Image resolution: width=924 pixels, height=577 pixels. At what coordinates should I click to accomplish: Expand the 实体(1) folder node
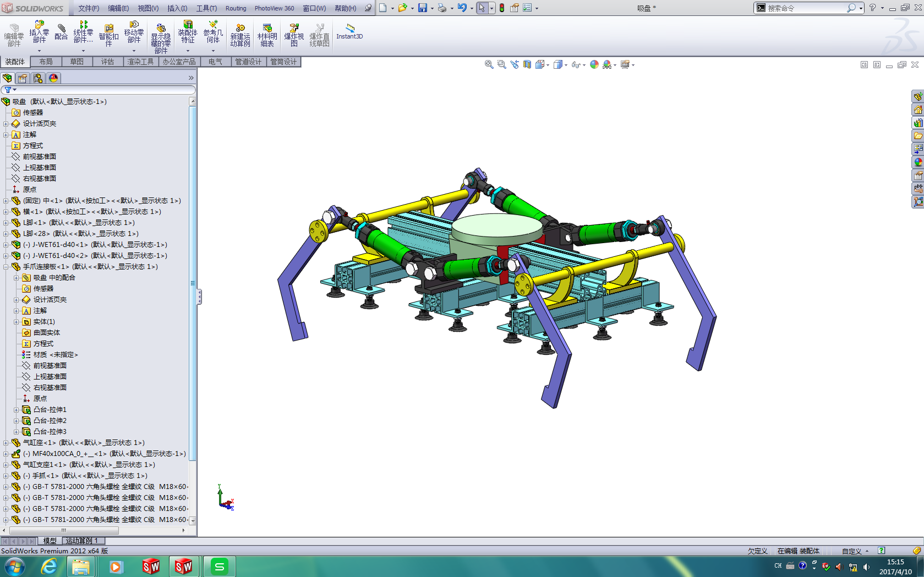[17, 322]
